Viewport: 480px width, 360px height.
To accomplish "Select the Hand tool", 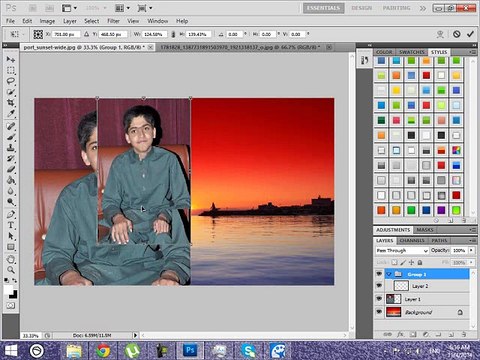I will (11, 259).
